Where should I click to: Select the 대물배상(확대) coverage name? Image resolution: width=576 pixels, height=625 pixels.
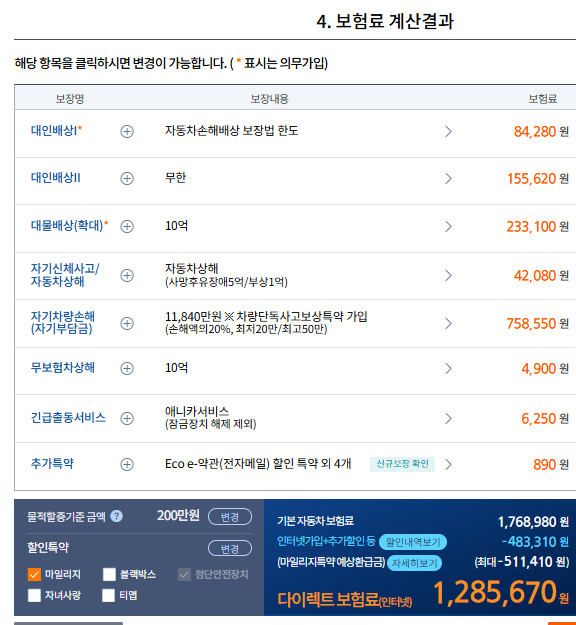pyautogui.click(x=69, y=226)
